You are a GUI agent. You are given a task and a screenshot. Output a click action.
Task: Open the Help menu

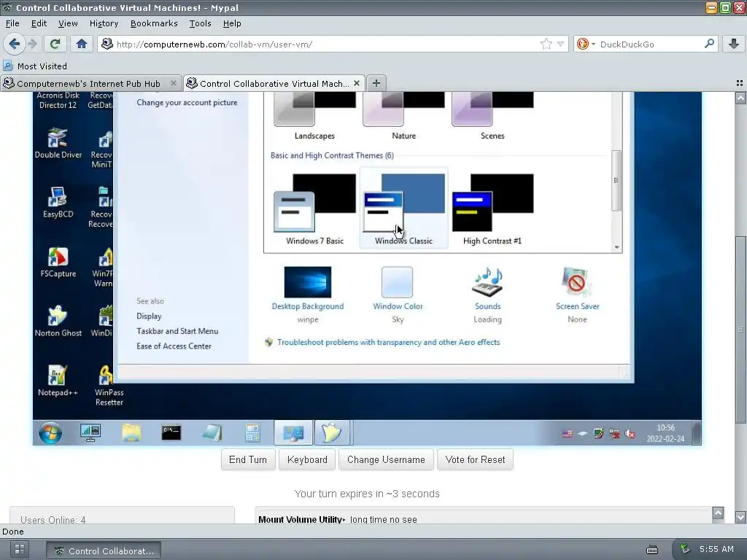point(232,23)
